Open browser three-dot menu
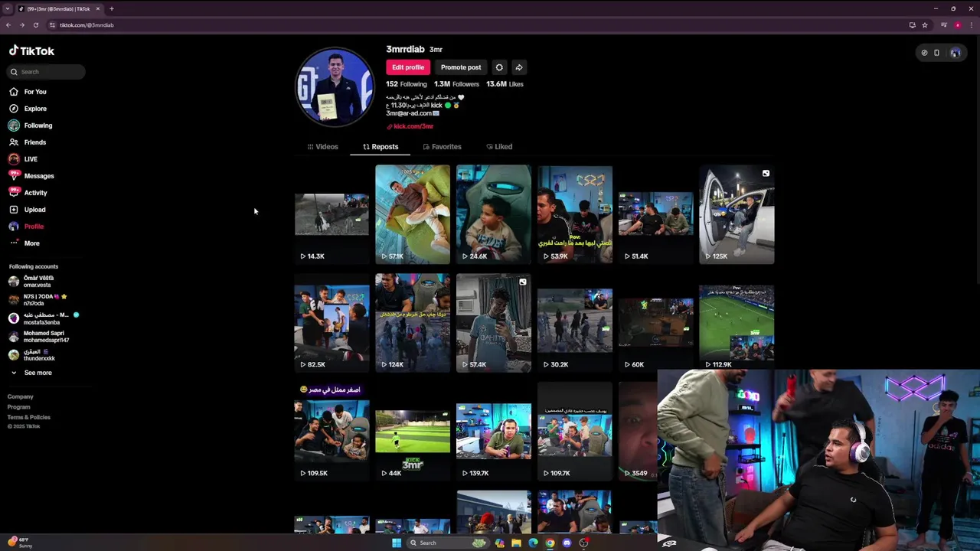Screen dimensions: 980x551 [972, 25]
